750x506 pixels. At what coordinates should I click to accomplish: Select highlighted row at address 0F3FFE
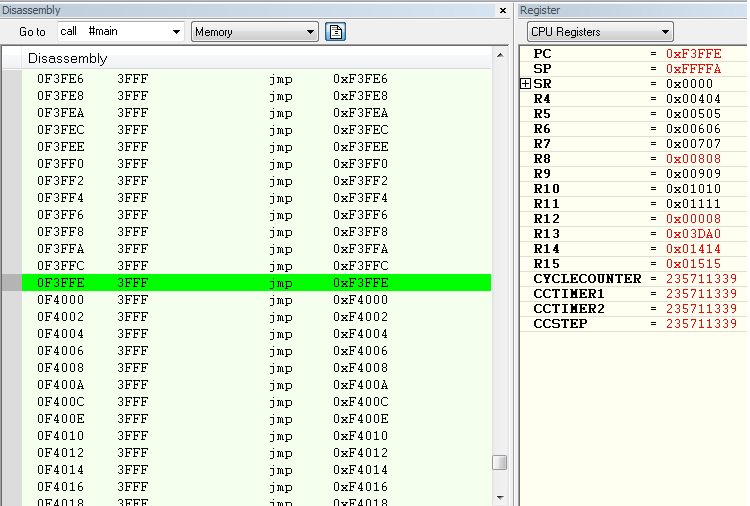coord(256,283)
